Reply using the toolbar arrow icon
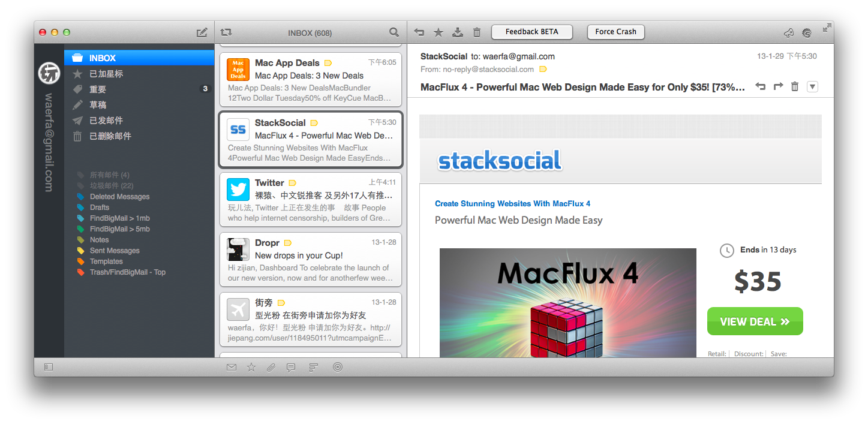 point(419,32)
